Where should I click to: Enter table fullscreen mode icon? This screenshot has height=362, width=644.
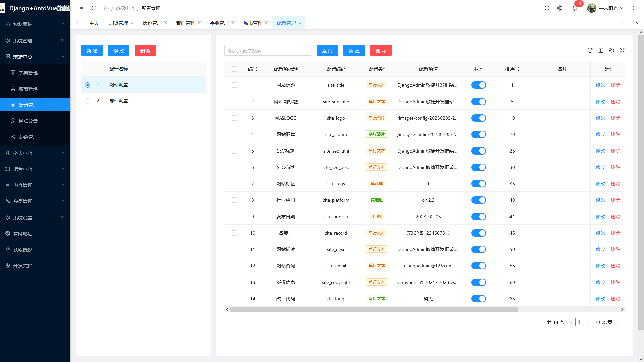[x=622, y=50]
